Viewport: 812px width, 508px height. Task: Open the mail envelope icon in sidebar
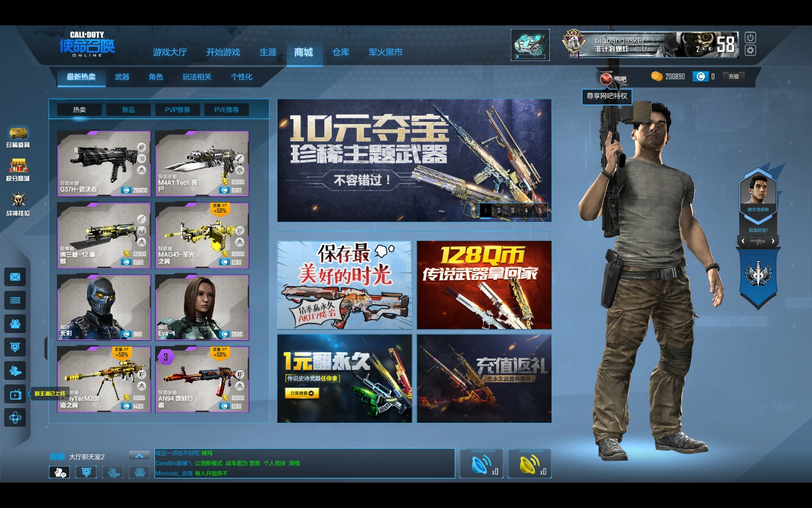click(15, 277)
